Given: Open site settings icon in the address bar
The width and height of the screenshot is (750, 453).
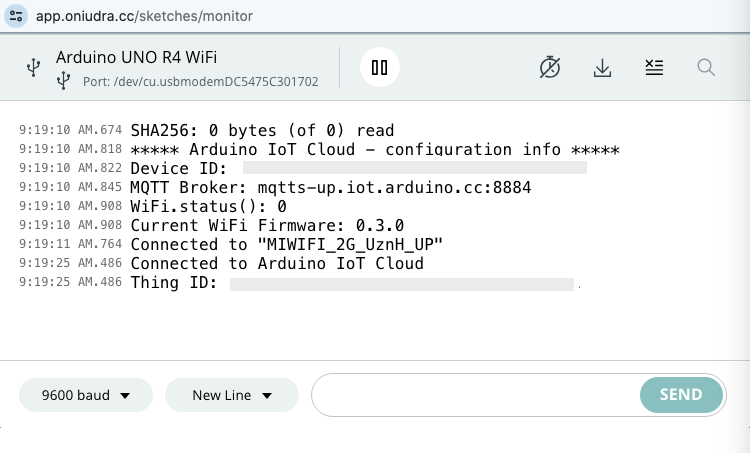Looking at the screenshot, I should coord(16,16).
